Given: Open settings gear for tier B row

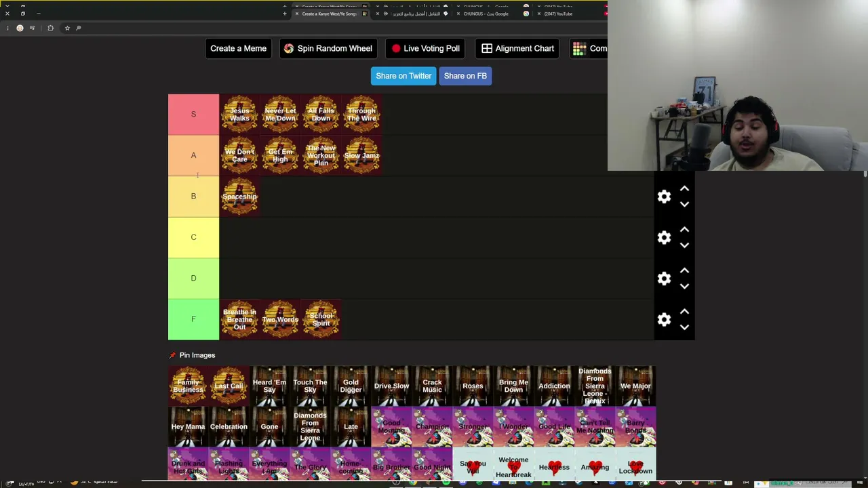Looking at the screenshot, I should pyautogui.click(x=664, y=197).
